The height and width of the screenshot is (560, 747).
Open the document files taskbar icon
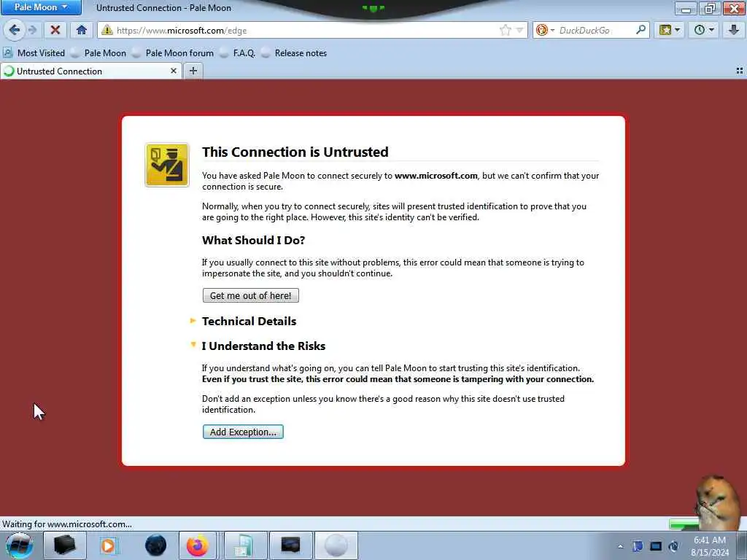(244, 545)
